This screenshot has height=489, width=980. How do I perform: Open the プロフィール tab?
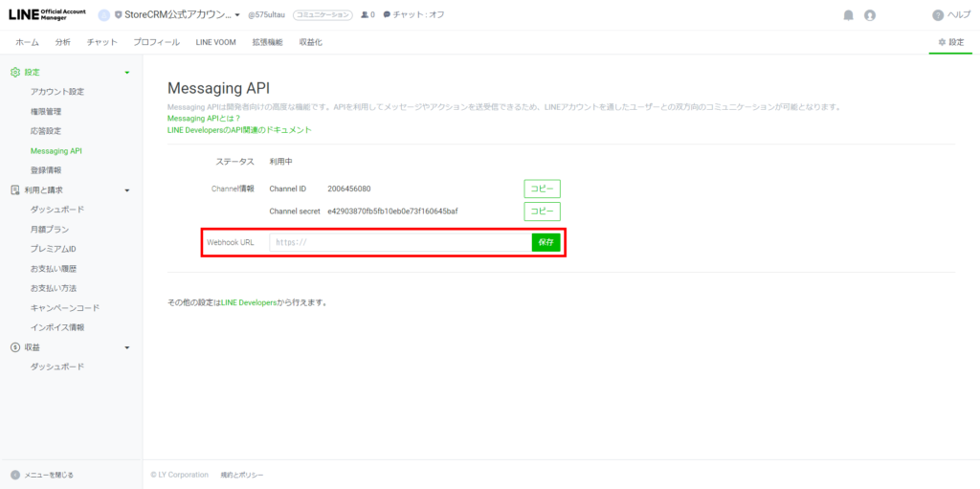tap(156, 42)
